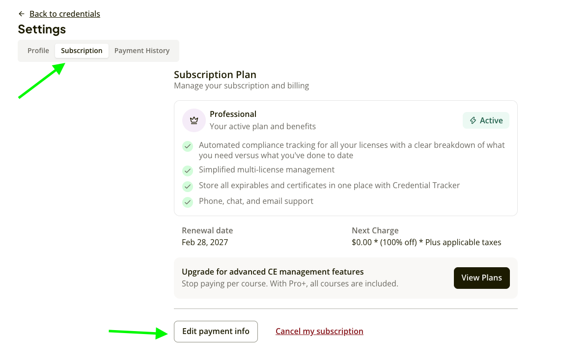Click checkmark beside Simplified multi-license management
Image resolution: width=588 pixels, height=364 pixels.
[x=188, y=171]
